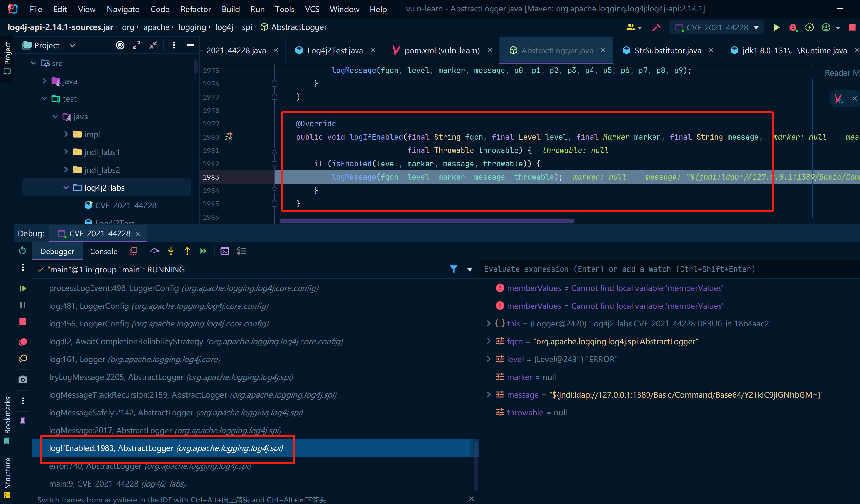Select frame tryLogMessage:2205, AbstractLogger
Screen dimensions: 860x504
pos(171,377)
